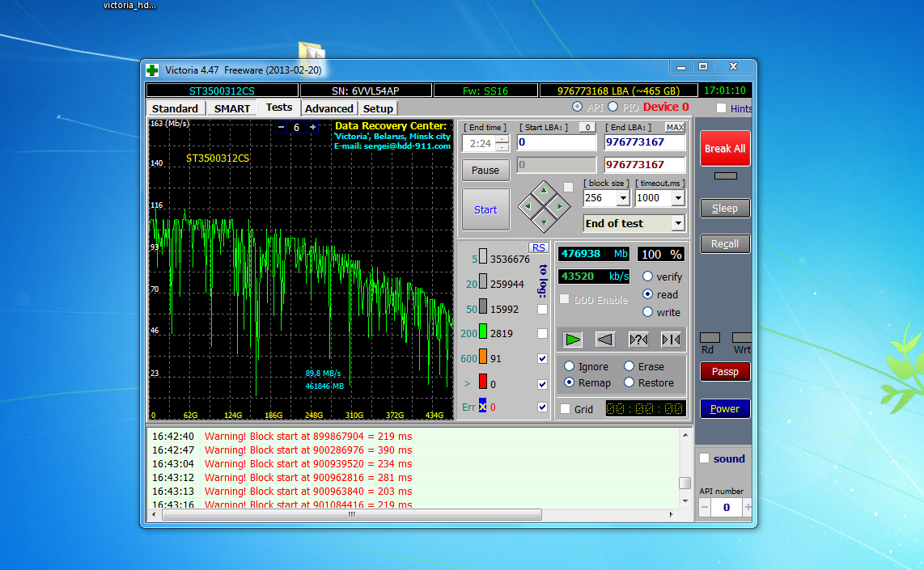Click the orange 600 ms block swatch
The image size is (924, 570).
[482, 357]
